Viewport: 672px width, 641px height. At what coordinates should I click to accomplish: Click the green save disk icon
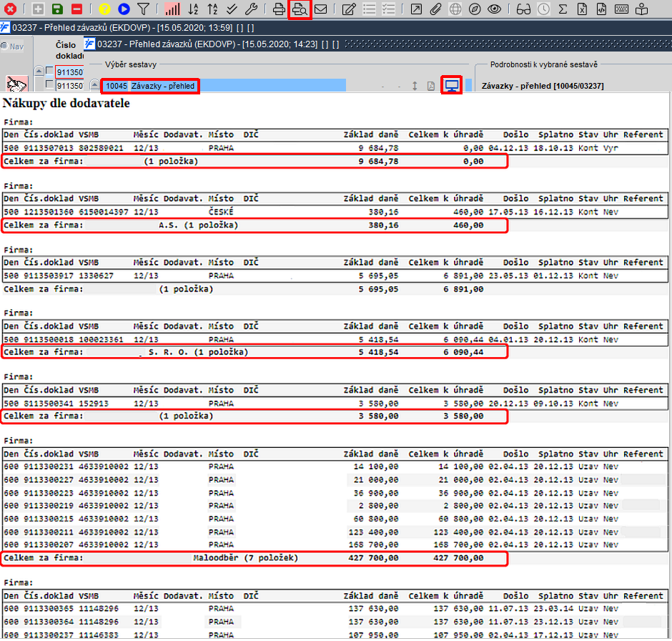(x=57, y=9)
